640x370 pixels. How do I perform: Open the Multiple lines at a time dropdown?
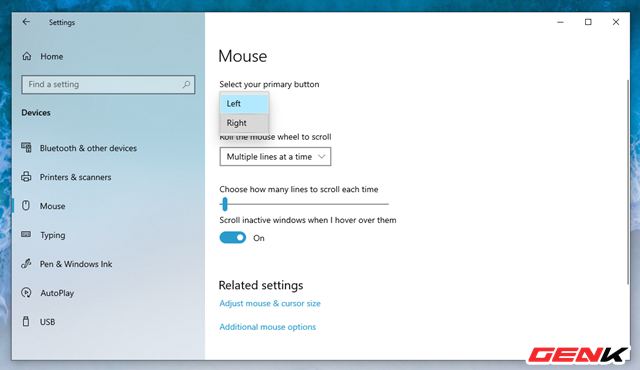tap(275, 157)
